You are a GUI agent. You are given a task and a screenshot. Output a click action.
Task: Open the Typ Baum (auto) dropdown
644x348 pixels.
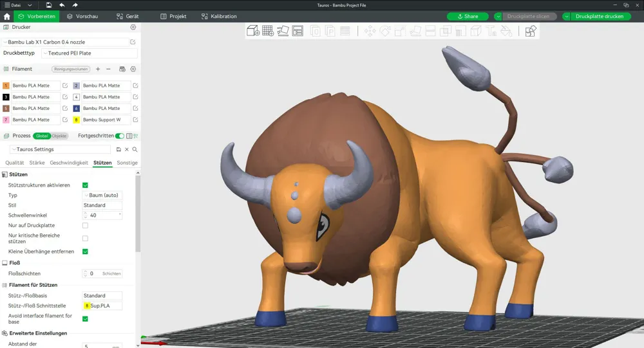(x=102, y=195)
